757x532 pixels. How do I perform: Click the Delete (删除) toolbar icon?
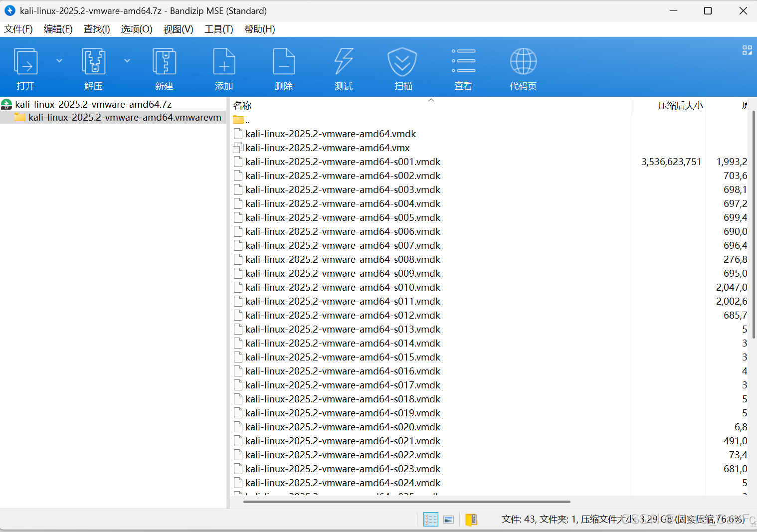[284, 62]
